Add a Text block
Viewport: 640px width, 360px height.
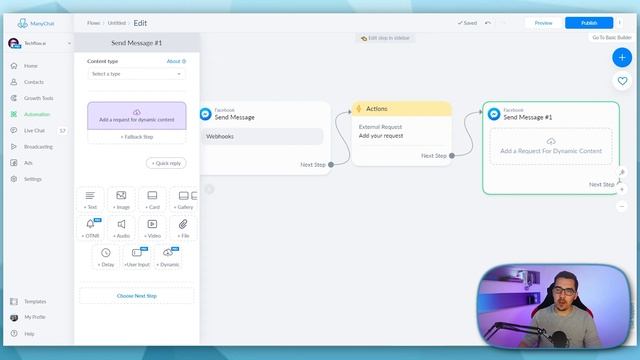[90, 200]
